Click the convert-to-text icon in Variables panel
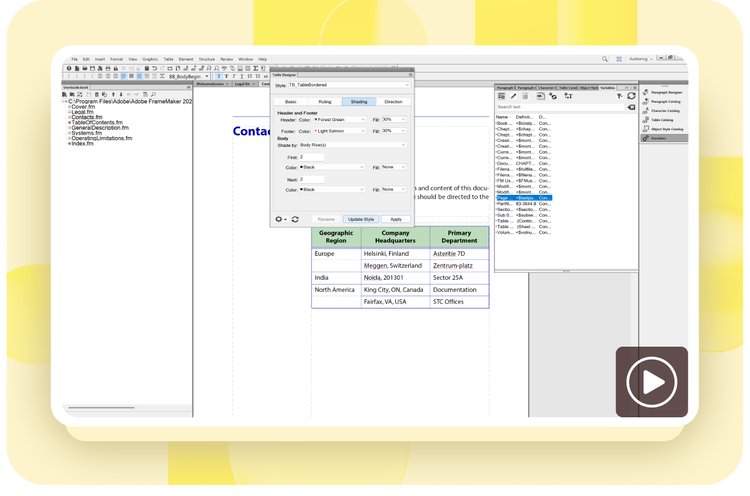The image size is (750, 496). point(568,96)
